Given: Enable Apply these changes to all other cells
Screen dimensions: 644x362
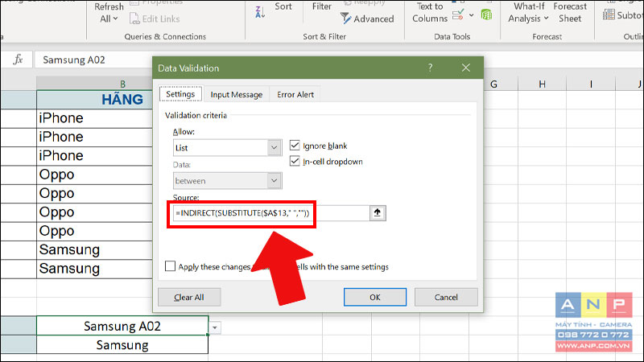Looking at the screenshot, I should 170,266.
